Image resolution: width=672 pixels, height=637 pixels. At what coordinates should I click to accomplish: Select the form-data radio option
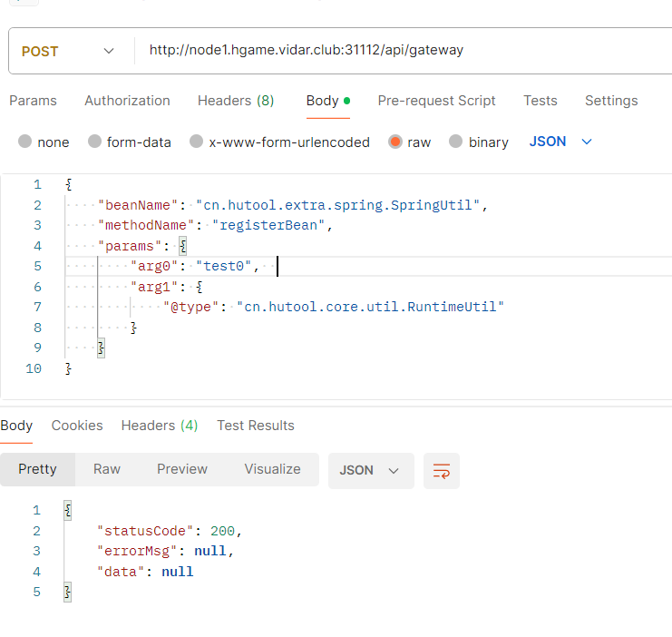coord(94,142)
